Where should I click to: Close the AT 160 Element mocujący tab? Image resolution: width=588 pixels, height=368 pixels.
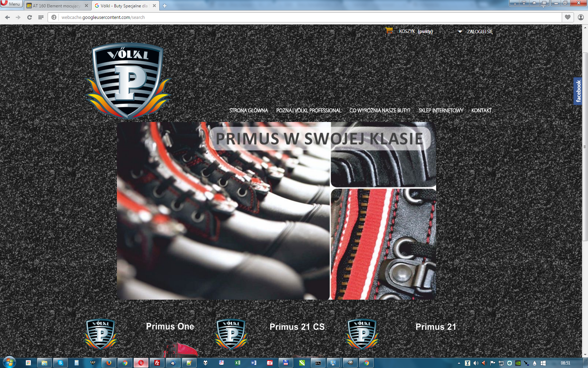pos(86,6)
